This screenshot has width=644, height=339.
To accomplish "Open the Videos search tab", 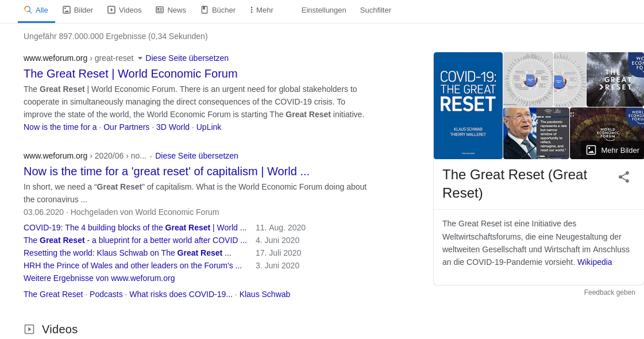I will coord(125,10).
